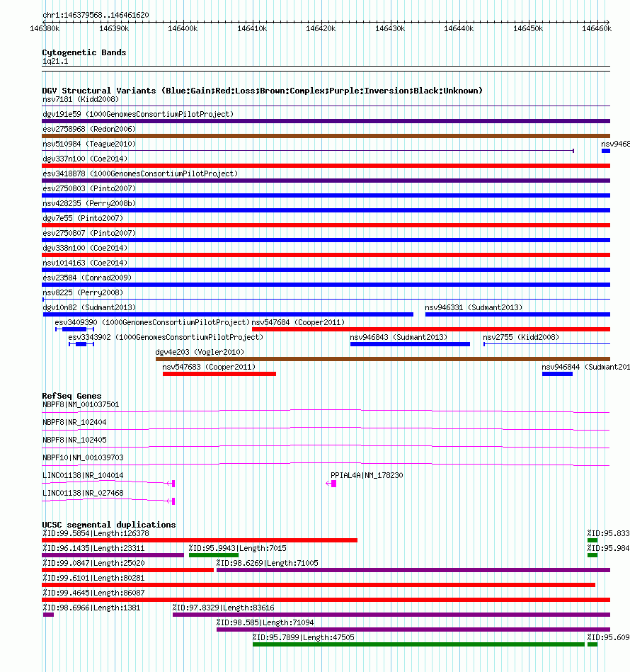The height and width of the screenshot is (672, 630).
Task: Open the NBPF8|NR_102405 transcript label
Action: [x=74, y=440]
